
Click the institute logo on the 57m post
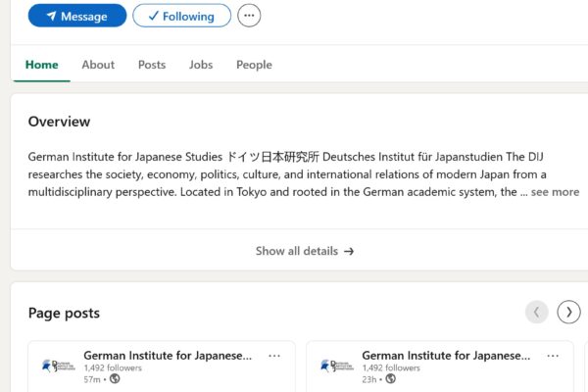pyautogui.click(x=58, y=366)
